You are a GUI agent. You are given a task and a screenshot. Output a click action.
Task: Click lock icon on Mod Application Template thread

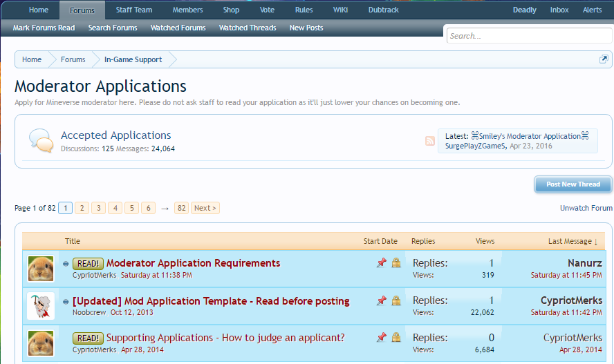pos(396,300)
